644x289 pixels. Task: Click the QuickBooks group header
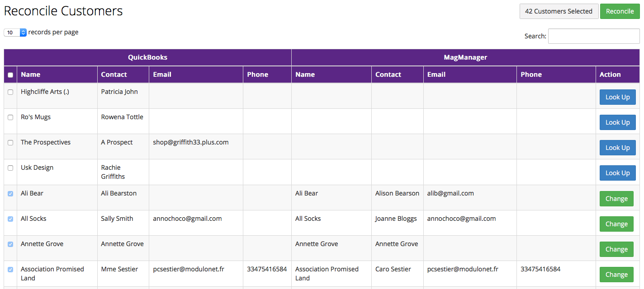click(147, 57)
